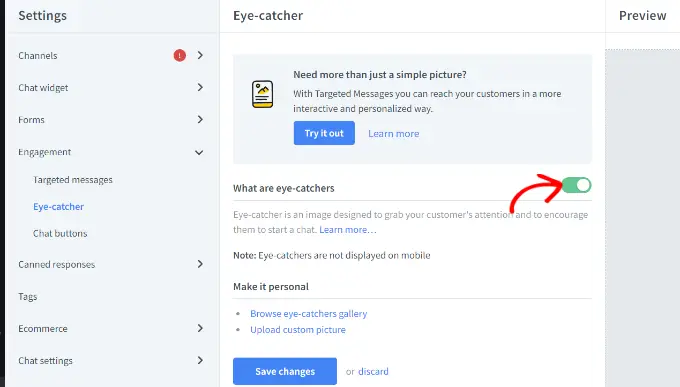
Task: Open the Chat widget menu item
Action: pos(43,88)
